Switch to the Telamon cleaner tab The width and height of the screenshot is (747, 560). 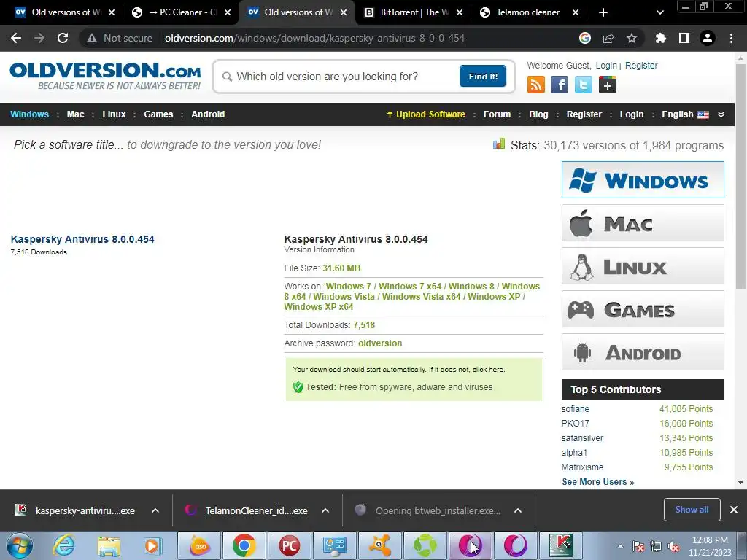(x=528, y=12)
